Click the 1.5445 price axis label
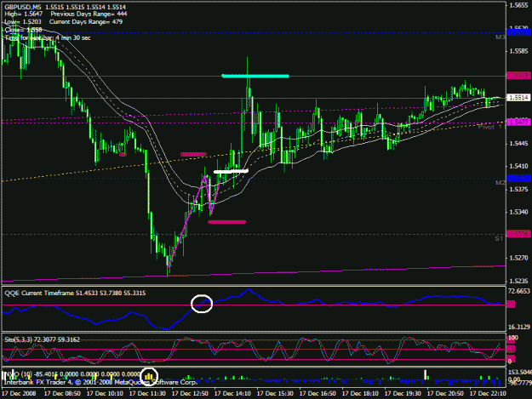This screenshot has height=399, width=532. coord(518,144)
